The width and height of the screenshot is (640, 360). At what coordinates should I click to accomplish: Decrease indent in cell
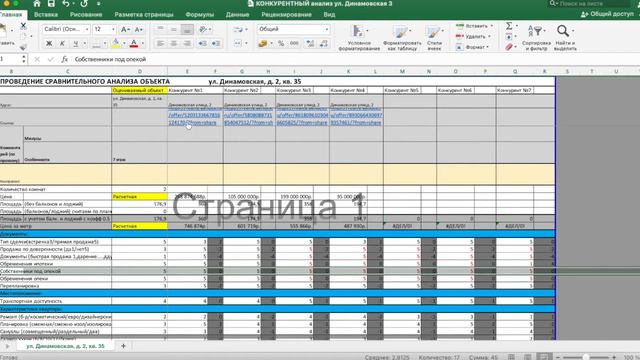(x=202, y=43)
